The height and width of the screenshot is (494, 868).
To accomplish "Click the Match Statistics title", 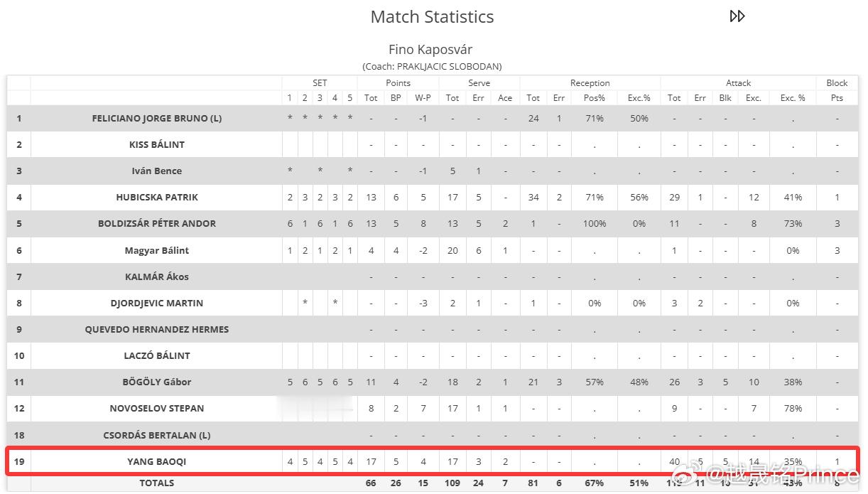I will coord(432,17).
